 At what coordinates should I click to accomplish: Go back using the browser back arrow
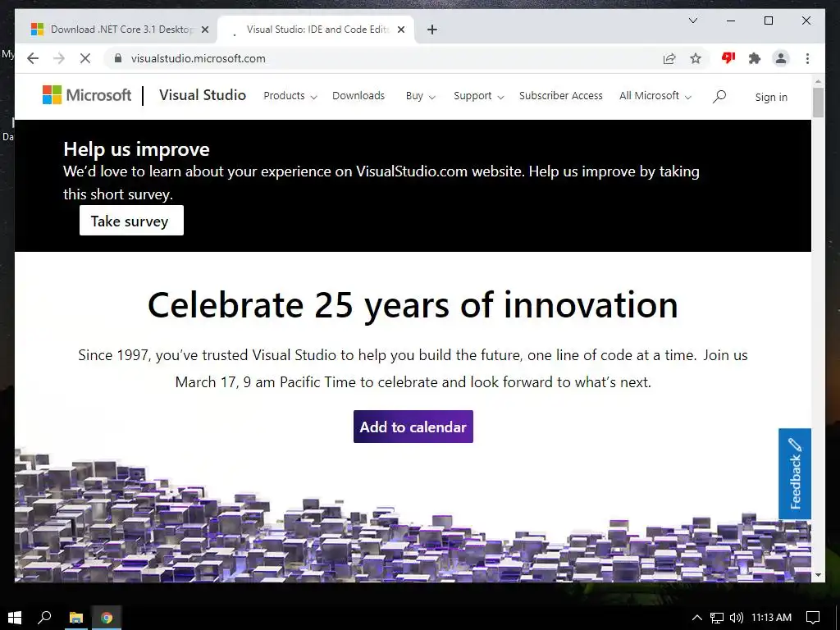33,58
